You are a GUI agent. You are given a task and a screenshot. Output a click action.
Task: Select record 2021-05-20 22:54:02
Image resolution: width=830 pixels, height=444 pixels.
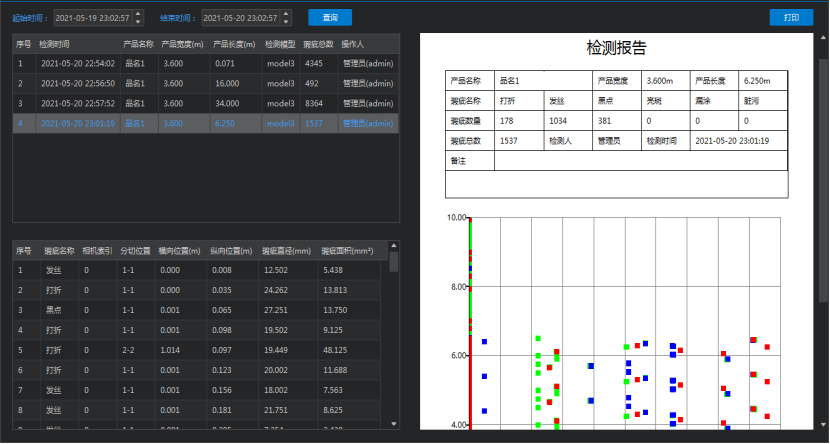[x=205, y=64]
